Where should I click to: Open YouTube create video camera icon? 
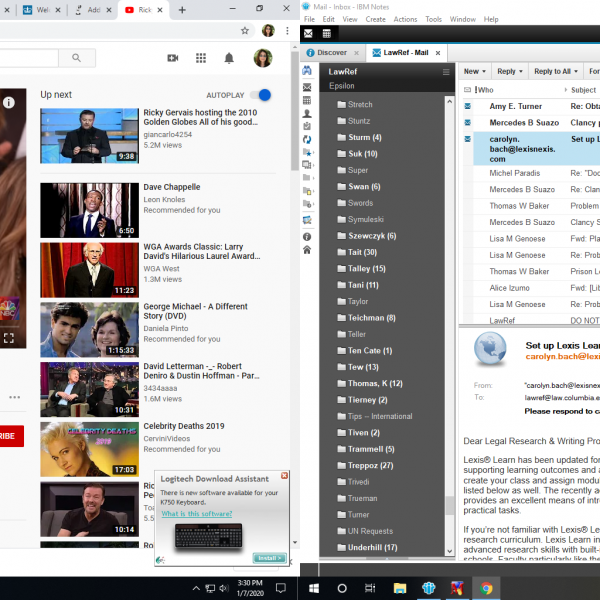click(x=173, y=58)
